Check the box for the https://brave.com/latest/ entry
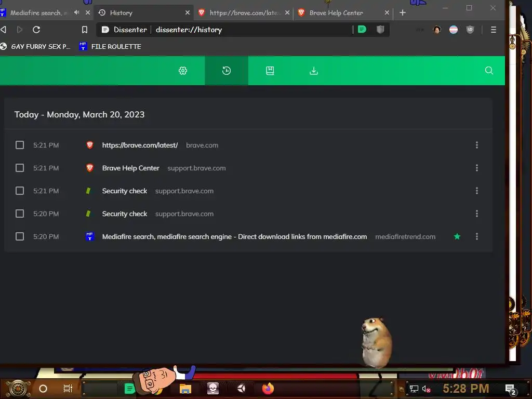This screenshot has height=399, width=532. point(20,145)
